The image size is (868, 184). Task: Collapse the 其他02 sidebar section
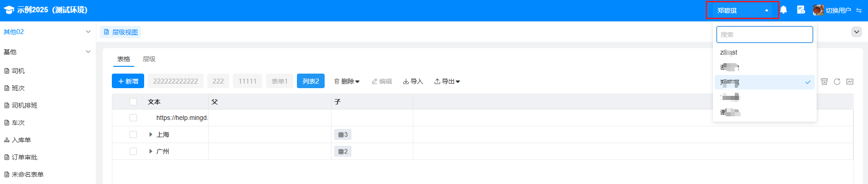(88, 32)
